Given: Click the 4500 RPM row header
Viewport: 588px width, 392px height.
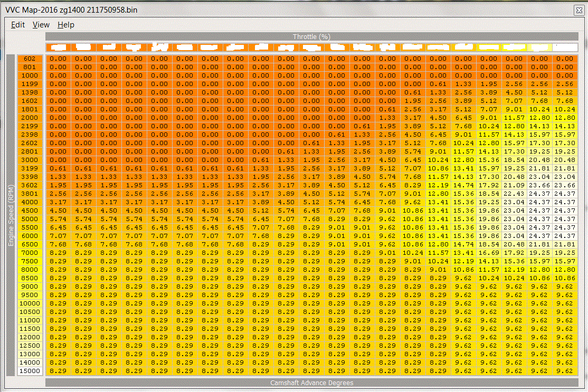Looking at the screenshot, I should pos(30,211).
